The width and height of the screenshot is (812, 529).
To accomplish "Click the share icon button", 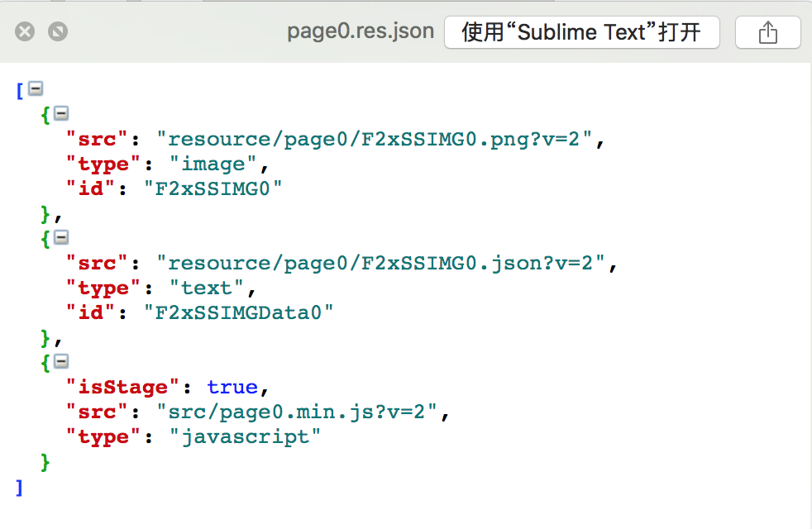I will 768,32.
